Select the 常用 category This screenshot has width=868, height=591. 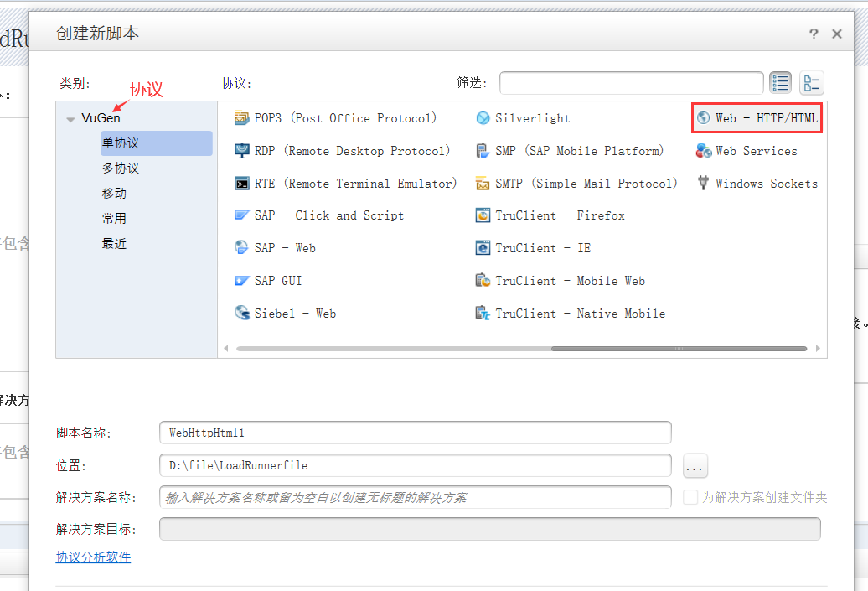coord(114,218)
